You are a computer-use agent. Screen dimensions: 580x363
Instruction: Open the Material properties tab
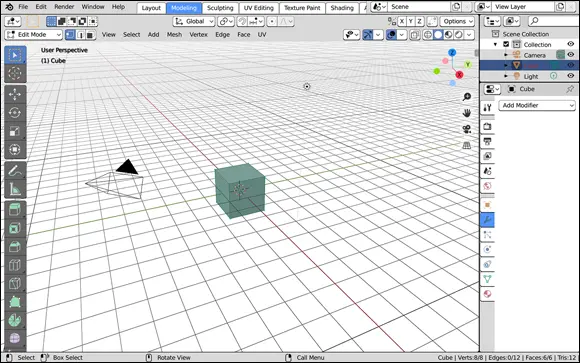click(488, 294)
